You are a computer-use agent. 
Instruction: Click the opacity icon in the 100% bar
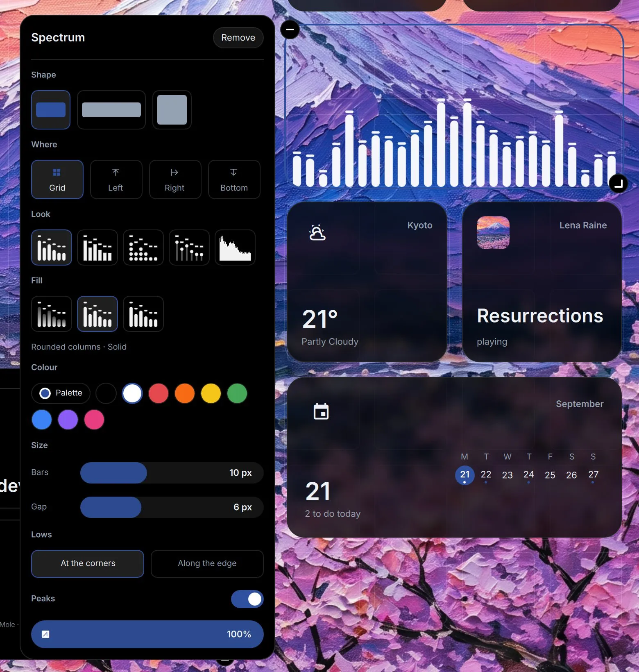[x=45, y=634]
